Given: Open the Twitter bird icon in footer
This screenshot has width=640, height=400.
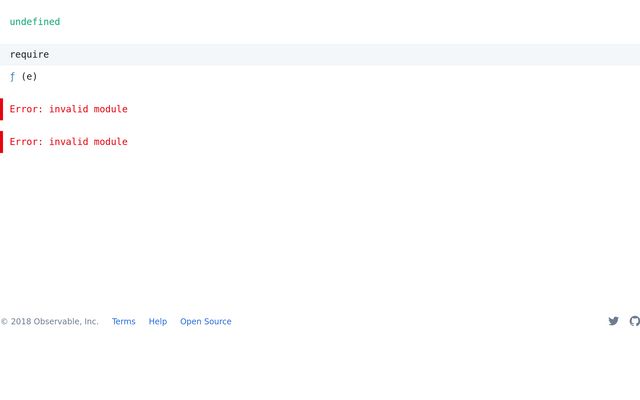Looking at the screenshot, I should coord(613,321).
